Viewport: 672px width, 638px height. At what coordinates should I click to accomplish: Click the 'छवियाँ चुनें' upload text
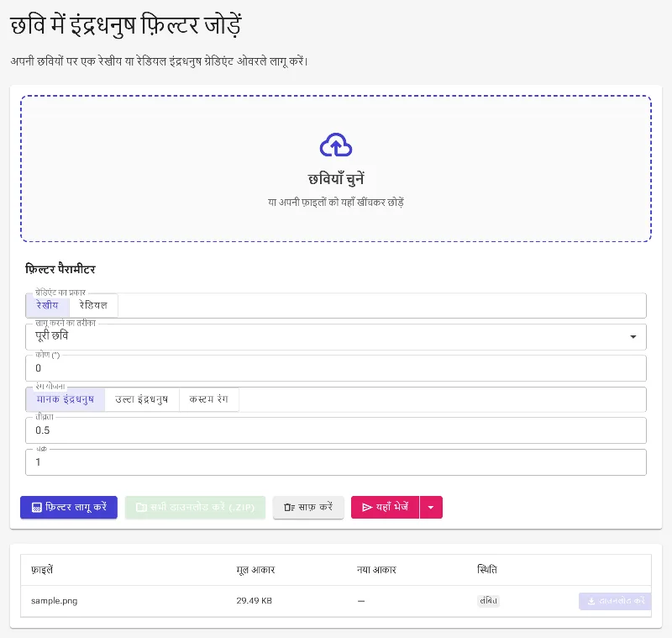[335, 179]
